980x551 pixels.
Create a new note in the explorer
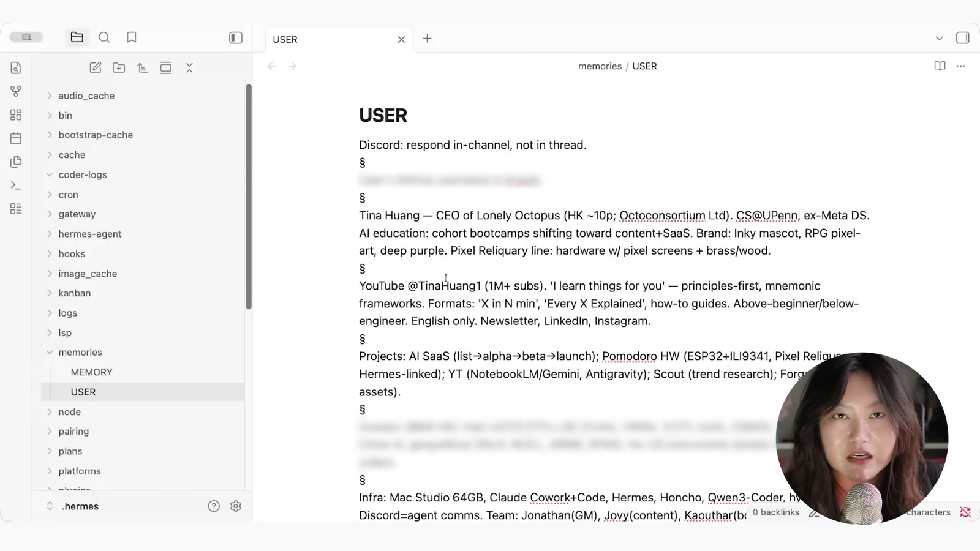coord(96,68)
